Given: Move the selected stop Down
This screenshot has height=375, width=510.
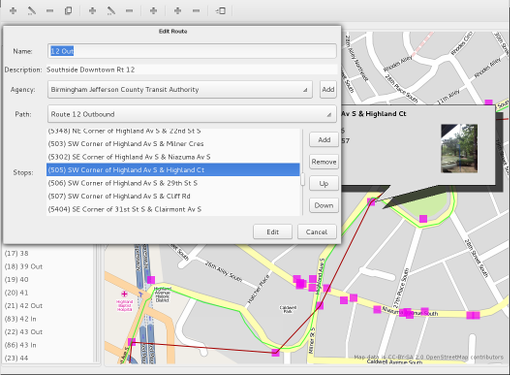Looking at the screenshot, I should tap(324, 205).
